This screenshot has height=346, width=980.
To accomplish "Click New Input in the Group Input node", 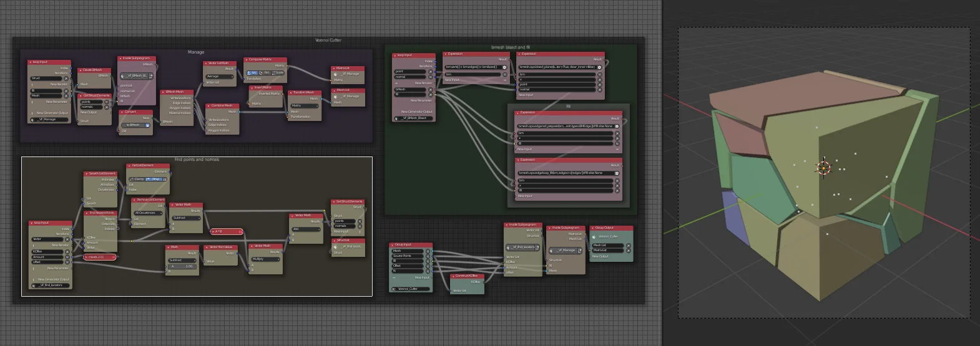I will point(423,277).
